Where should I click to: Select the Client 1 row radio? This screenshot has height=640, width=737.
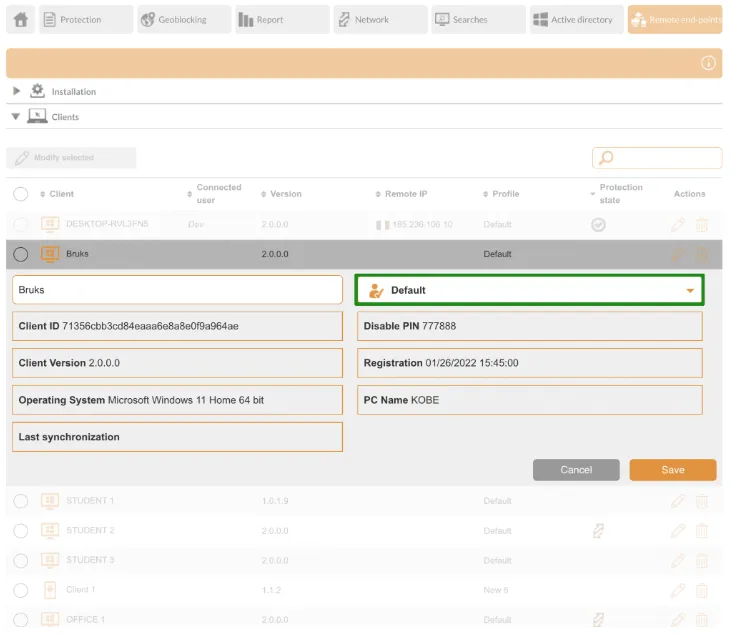pos(21,590)
